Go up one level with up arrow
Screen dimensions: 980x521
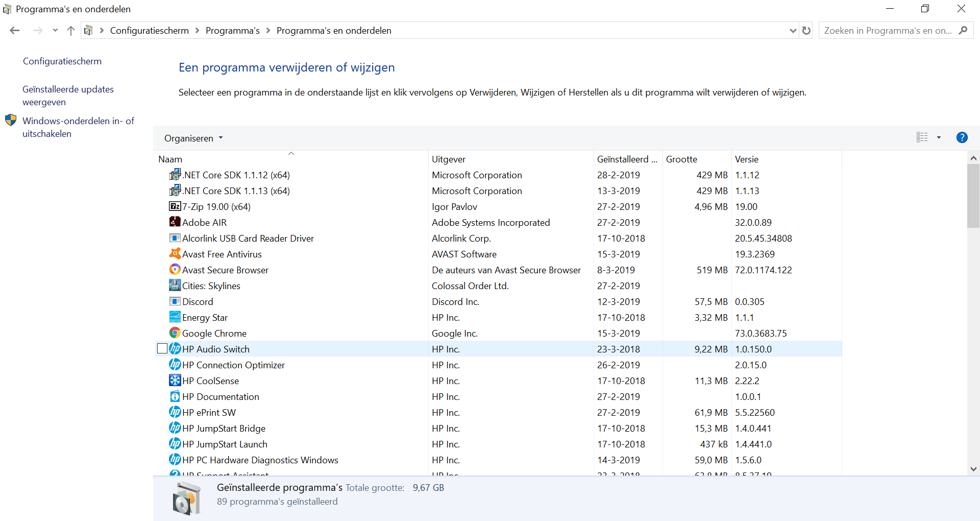(71, 30)
